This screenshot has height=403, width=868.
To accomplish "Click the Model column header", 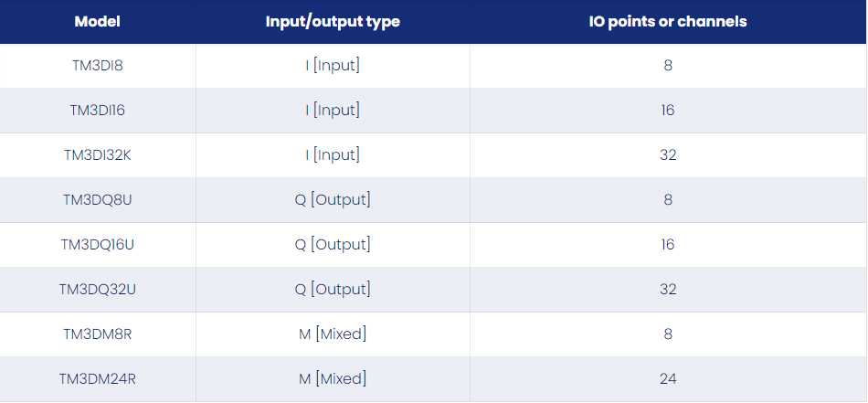I will 98,22.
